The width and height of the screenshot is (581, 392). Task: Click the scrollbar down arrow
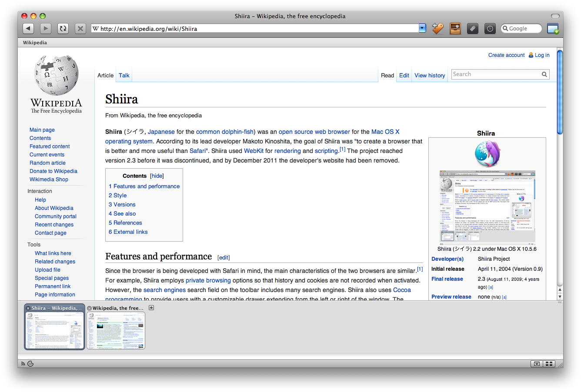click(560, 297)
